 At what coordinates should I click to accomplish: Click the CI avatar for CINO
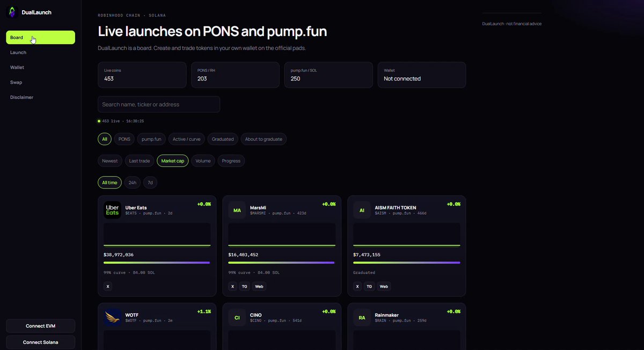(237, 317)
